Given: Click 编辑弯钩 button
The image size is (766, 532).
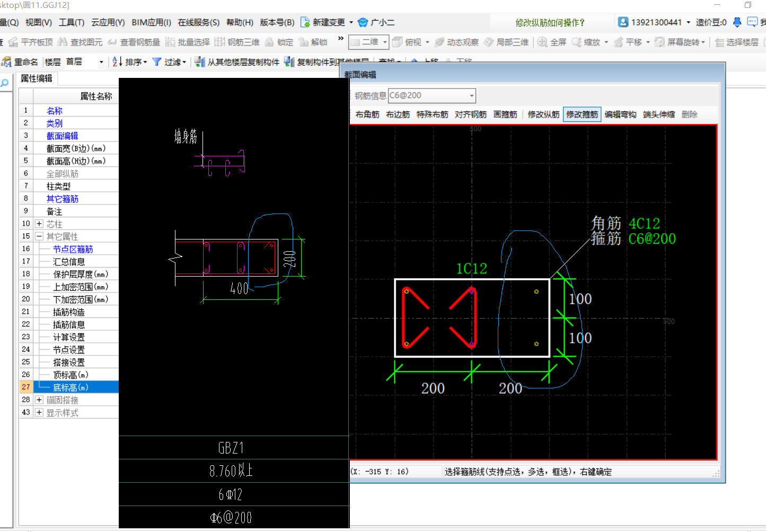Looking at the screenshot, I should [x=621, y=114].
